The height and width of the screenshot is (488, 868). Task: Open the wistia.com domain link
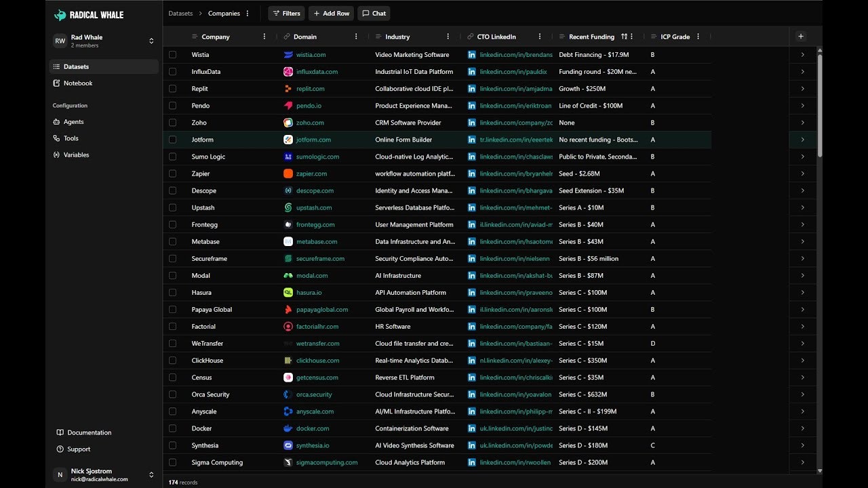click(x=311, y=55)
